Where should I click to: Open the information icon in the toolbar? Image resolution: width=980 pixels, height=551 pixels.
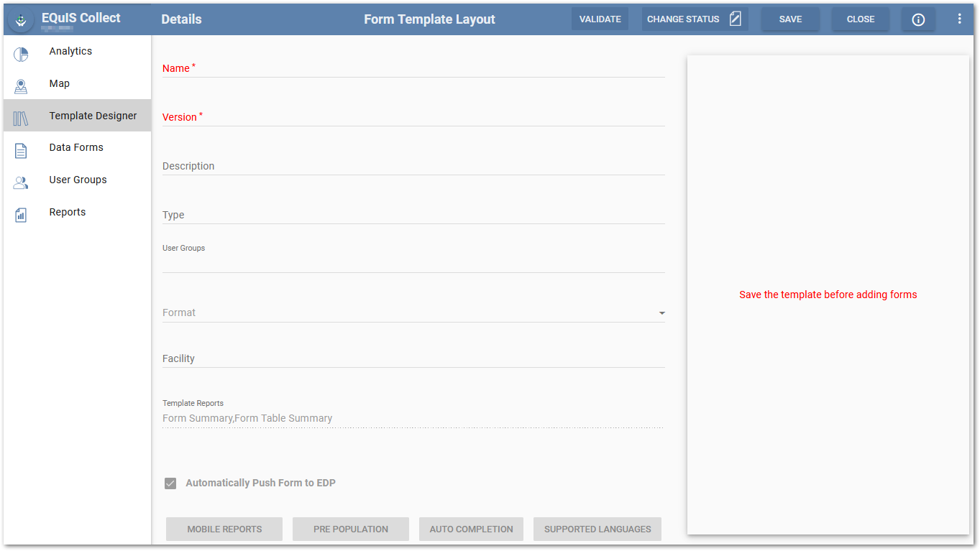tap(918, 19)
